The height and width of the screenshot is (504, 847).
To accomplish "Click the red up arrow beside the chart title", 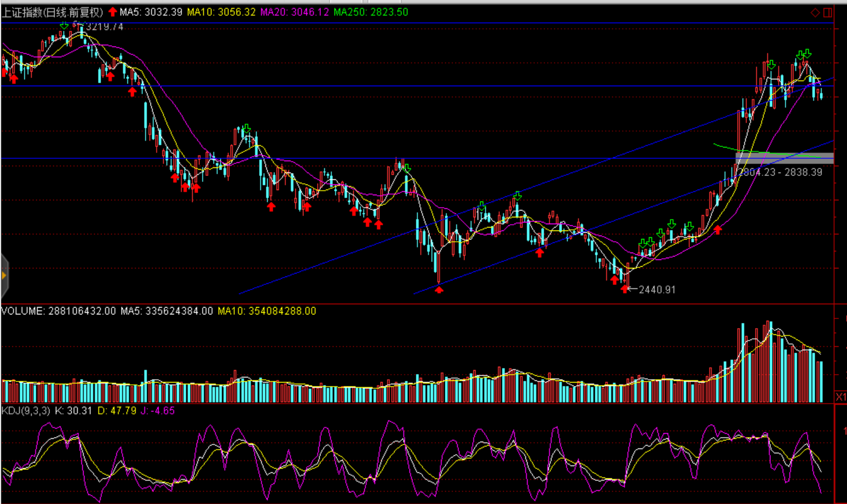I will point(112,12).
